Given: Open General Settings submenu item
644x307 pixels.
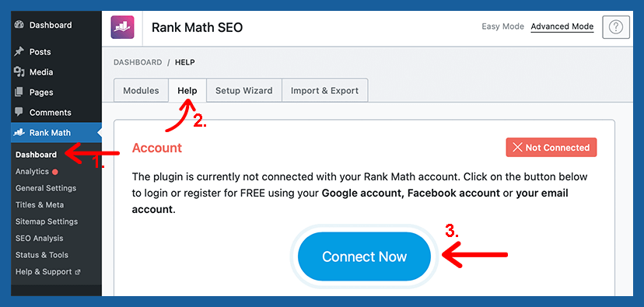Looking at the screenshot, I should 46,188.
